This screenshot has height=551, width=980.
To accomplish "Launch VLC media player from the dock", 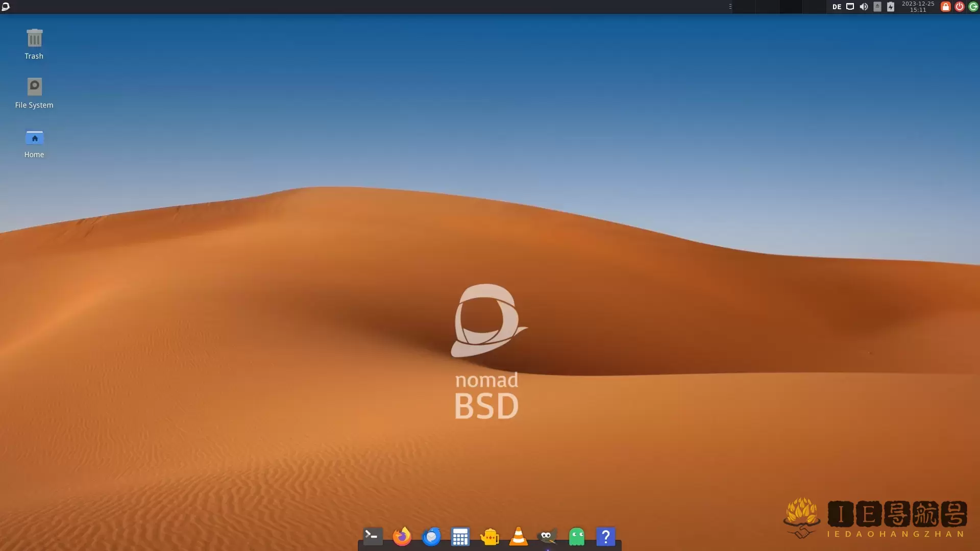I will (519, 536).
